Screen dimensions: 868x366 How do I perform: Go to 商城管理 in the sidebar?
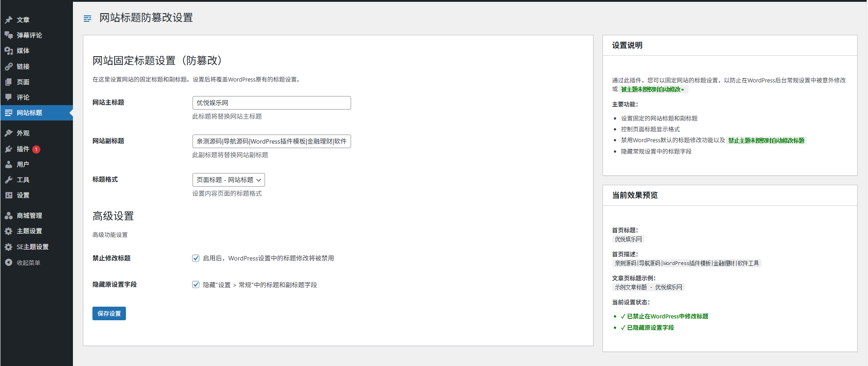click(x=29, y=216)
